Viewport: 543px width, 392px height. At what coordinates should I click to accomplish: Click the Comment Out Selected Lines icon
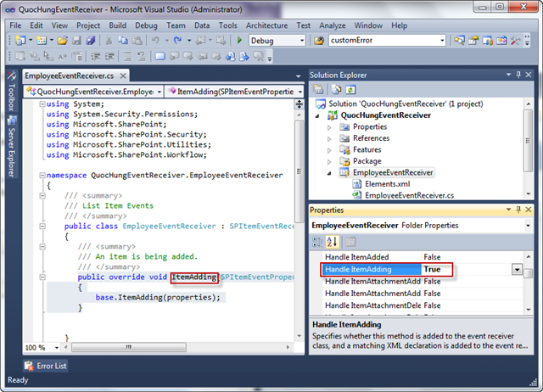pyautogui.click(x=127, y=56)
